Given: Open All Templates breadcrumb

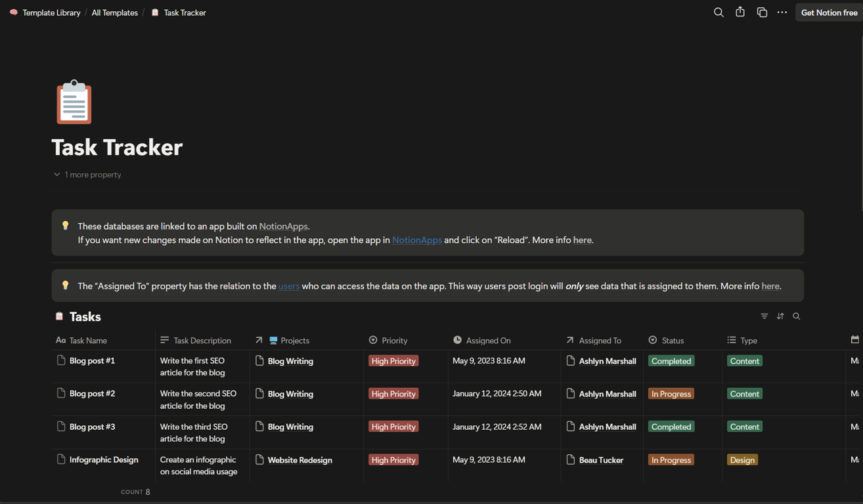Looking at the screenshot, I should point(114,12).
